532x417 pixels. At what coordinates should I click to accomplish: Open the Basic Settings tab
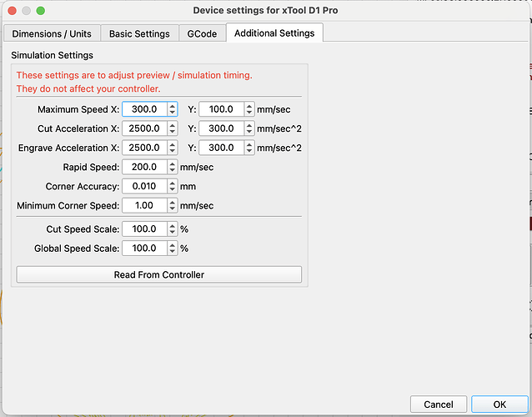click(139, 33)
